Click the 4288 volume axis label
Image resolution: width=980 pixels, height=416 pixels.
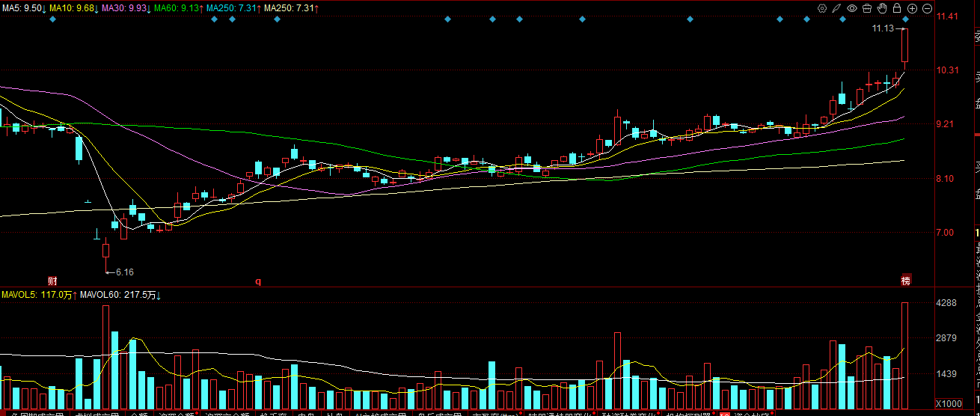click(948, 304)
